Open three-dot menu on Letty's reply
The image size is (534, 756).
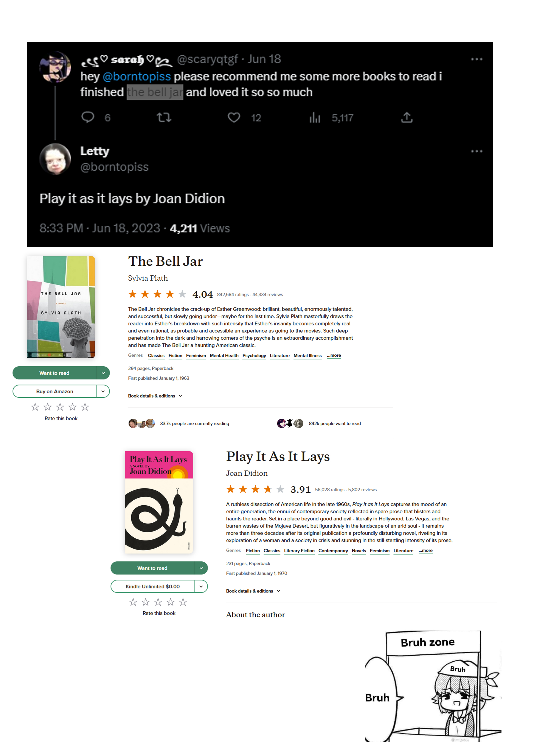pos(477,151)
